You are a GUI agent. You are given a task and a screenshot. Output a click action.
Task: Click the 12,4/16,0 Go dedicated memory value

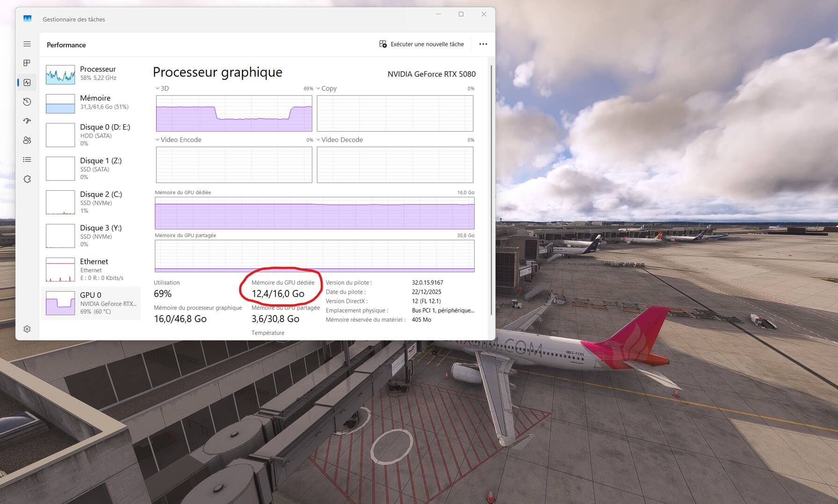click(x=278, y=294)
